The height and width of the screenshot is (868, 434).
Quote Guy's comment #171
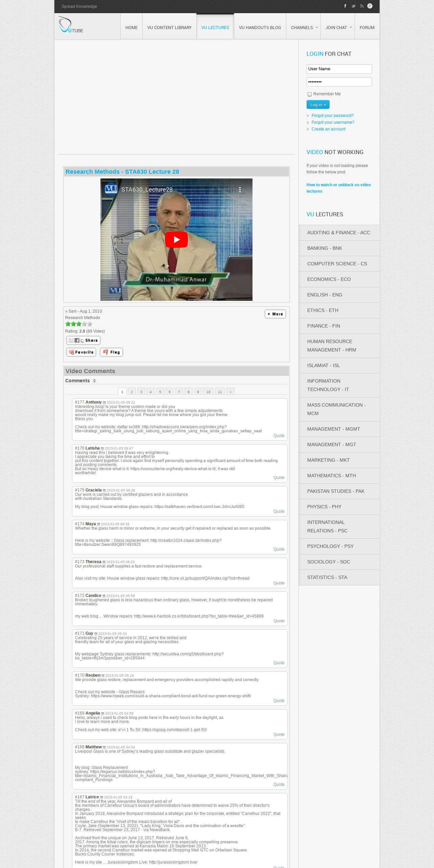click(279, 663)
